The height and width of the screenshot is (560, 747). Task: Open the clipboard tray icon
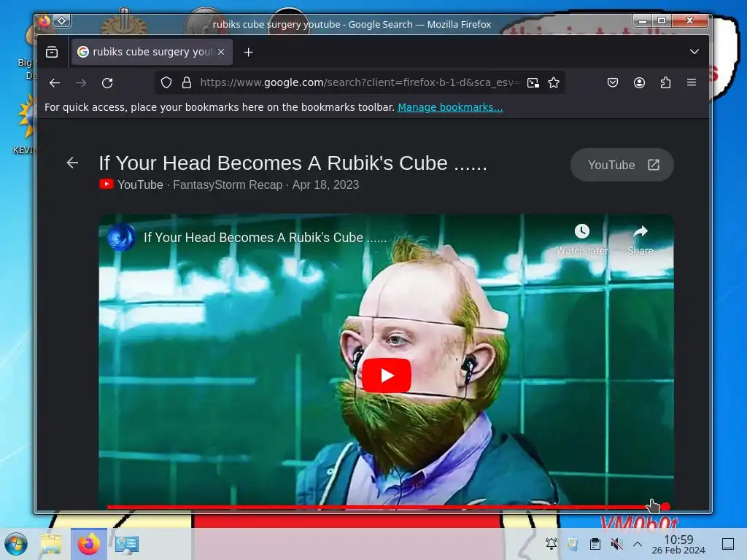coord(595,543)
